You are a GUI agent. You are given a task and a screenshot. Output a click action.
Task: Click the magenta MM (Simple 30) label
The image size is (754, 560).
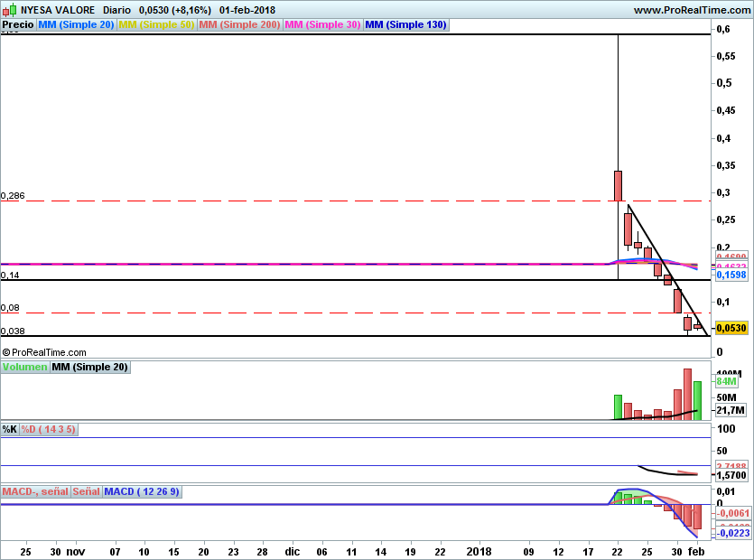pyautogui.click(x=322, y=25)
